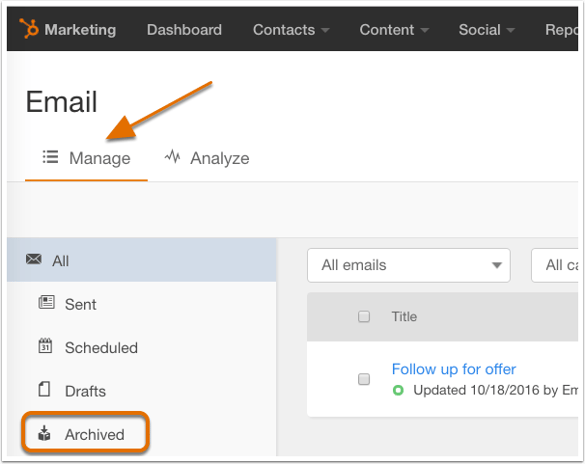Click the Manage list icon
This screenshot has height=464, width=585.
(x=50, y=157)
